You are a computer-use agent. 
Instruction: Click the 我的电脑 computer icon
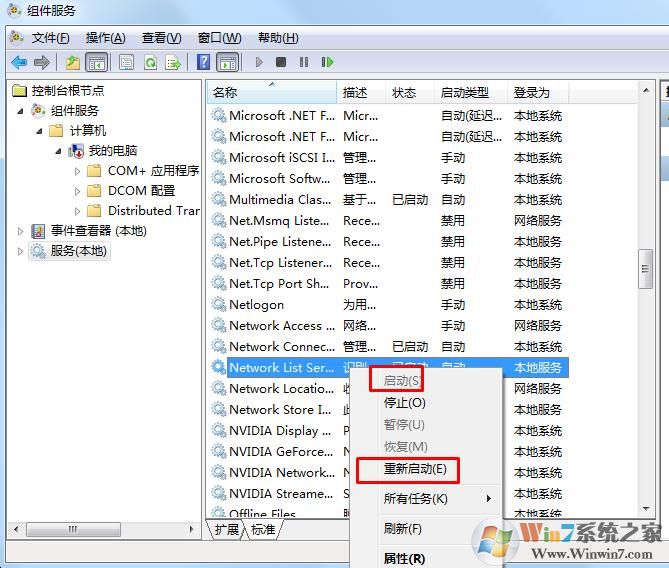[76, 151]
